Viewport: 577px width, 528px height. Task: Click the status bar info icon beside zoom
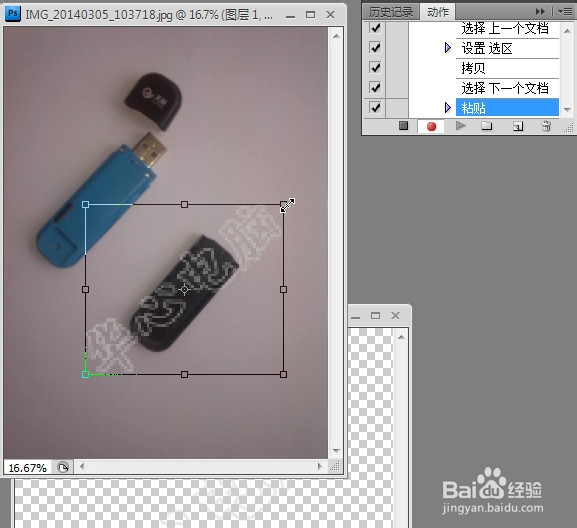[63, 467]
